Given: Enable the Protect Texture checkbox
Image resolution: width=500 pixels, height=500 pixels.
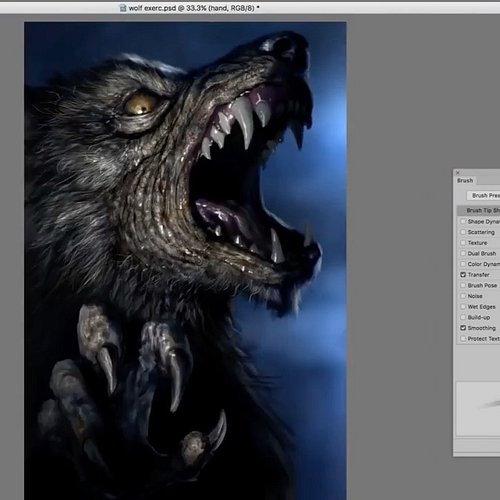Looking at the screenshot, I should coord(463,339).
